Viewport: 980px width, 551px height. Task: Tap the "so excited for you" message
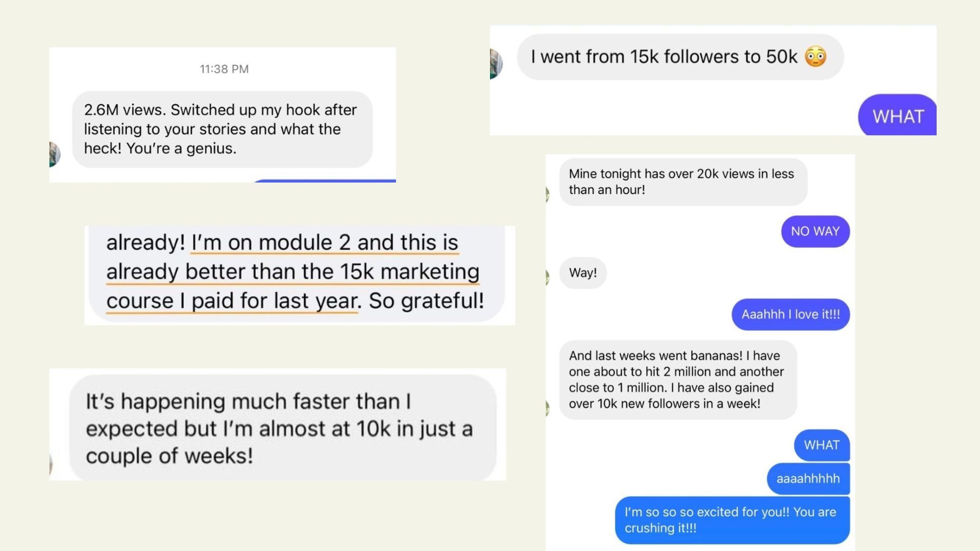[731, 520]
